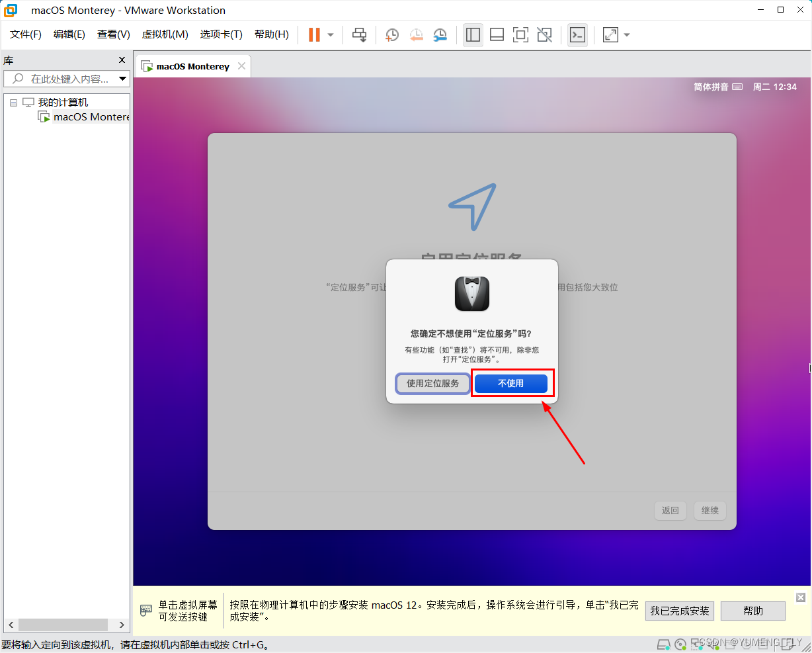Select the macOS Monterey tab
Viewport: 812px width, 653px height.
(x=193, y=66)
